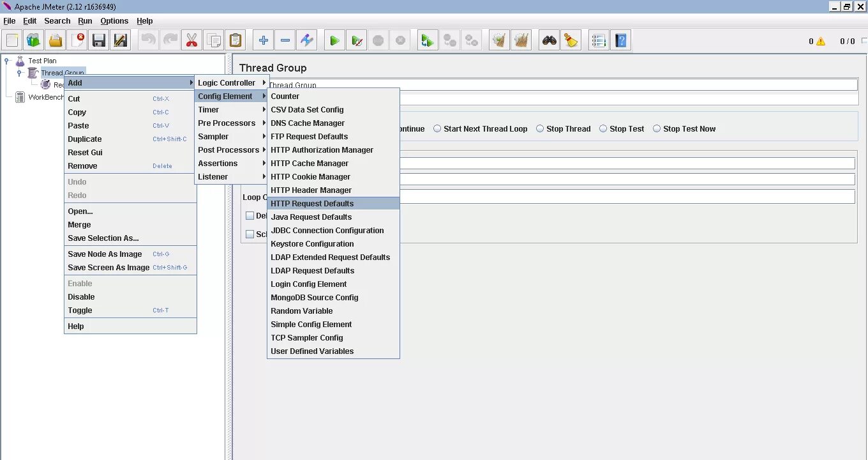
Task: Open the Timer submenu
Action: pos(231,109)
